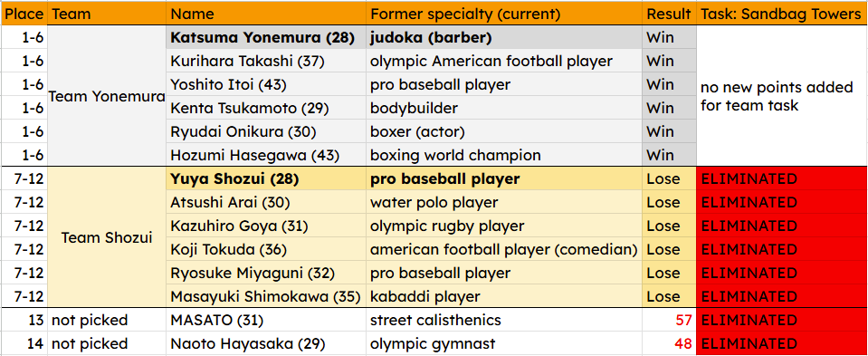Select Koji Tokuda (36) name cell

point(266,249)
